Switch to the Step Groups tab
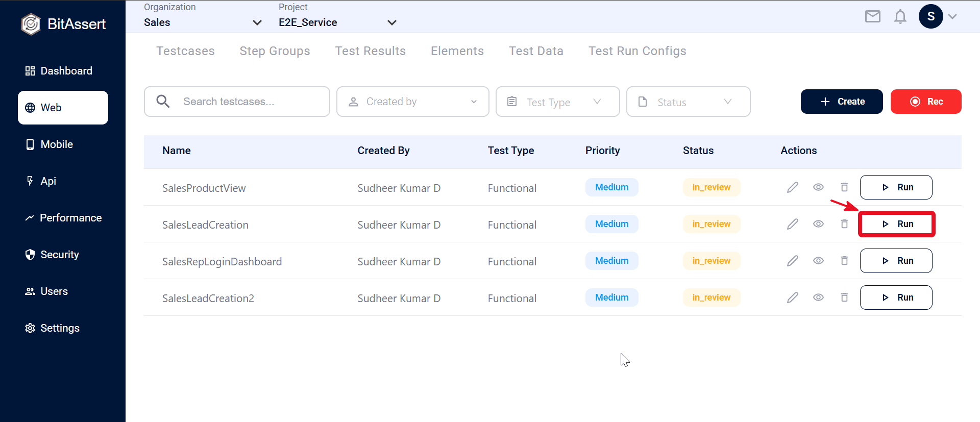The image size is (980, 422). 275,51
